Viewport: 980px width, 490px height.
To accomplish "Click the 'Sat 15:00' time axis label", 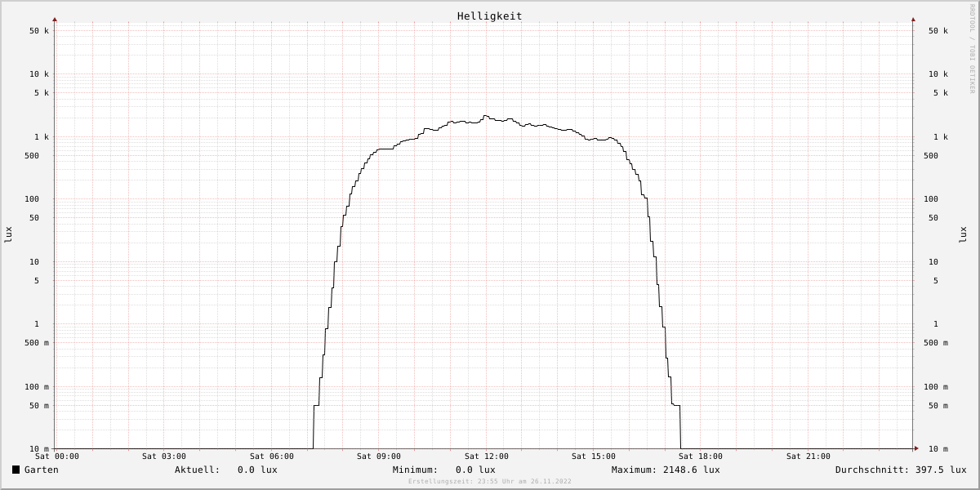I will (594, 457).
